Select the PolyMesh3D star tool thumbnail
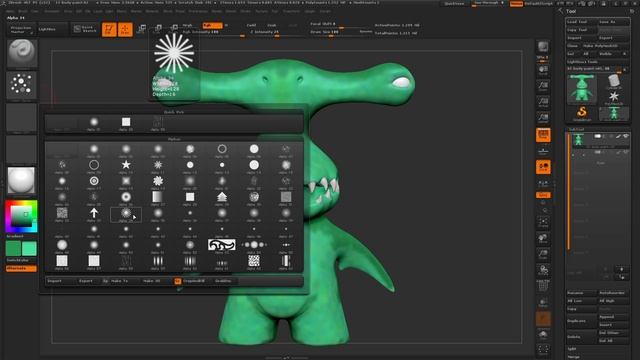The height and width of the screenshot is (360, 640). [x=613, y=98]
